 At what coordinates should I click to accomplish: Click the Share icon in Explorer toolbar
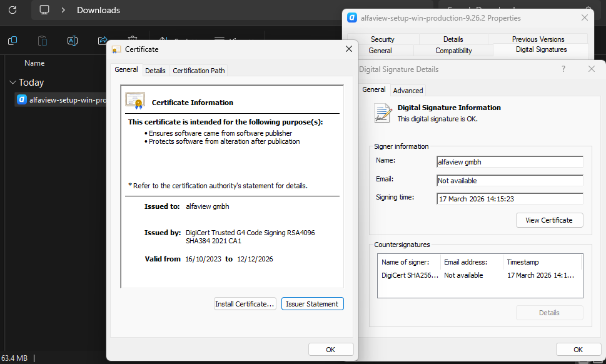pyautogui.click(x=103, y=41)
